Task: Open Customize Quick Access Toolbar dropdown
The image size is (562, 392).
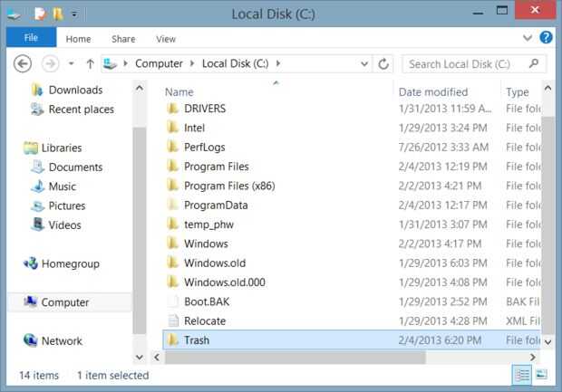Action: pos(74,14)
